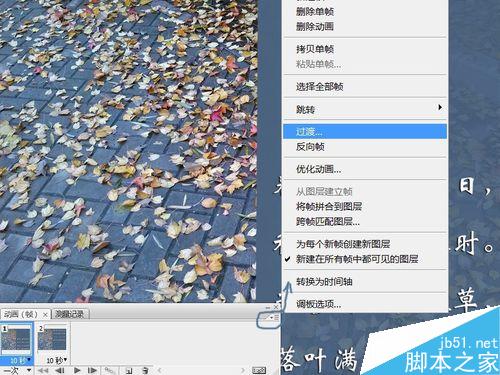Image resolution: width=500 pixels, height=375 pixels.
Task: Choose 将帧拼合到图层 menu item
Action: coord(365,207)
